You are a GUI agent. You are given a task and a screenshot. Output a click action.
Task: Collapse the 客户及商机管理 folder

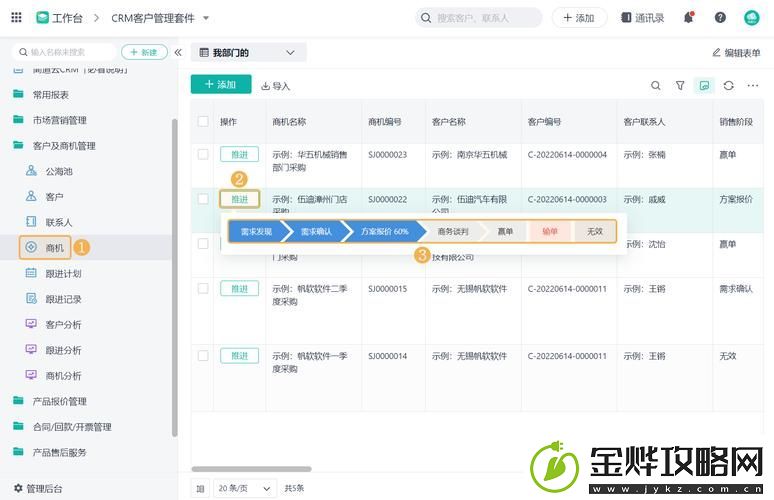click(x=54, y=146)
